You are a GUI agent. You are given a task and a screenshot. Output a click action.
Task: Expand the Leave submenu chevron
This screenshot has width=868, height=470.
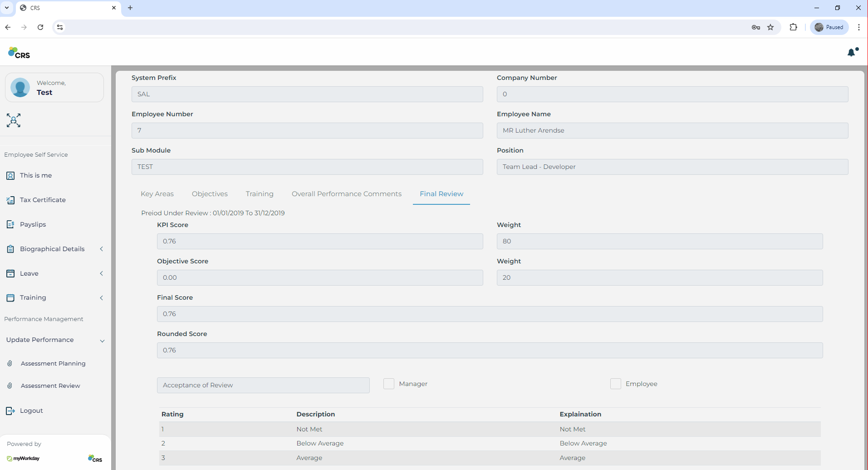(102, 273)
